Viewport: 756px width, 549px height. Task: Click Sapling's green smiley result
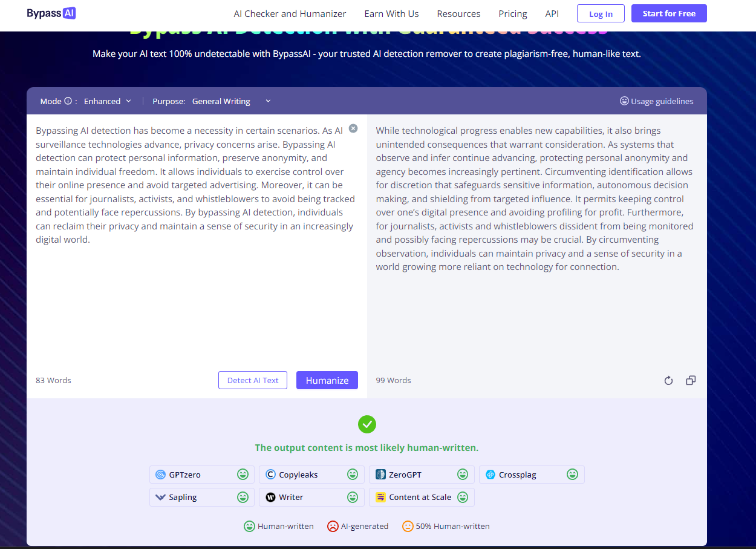pyautogui.click(x=243, y=497)
